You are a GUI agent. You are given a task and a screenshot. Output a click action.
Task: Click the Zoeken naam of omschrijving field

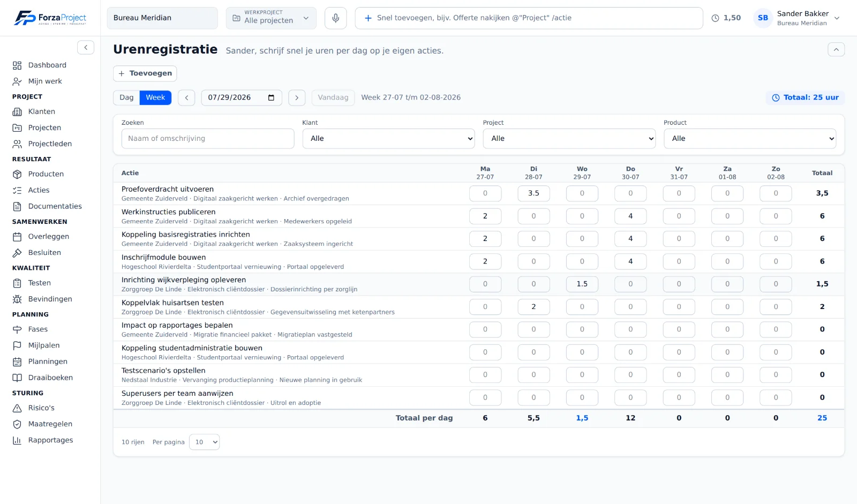[208, 139]
